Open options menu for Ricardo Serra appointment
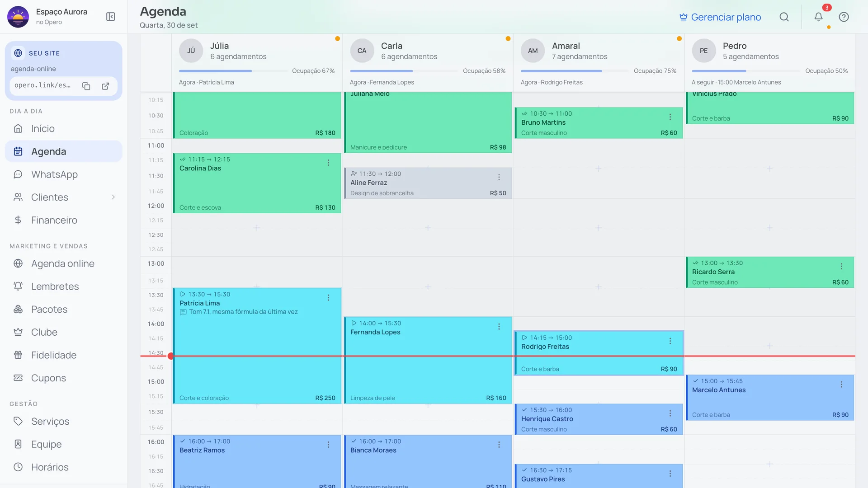The image size is (868, 488). [x=841, y=267]
